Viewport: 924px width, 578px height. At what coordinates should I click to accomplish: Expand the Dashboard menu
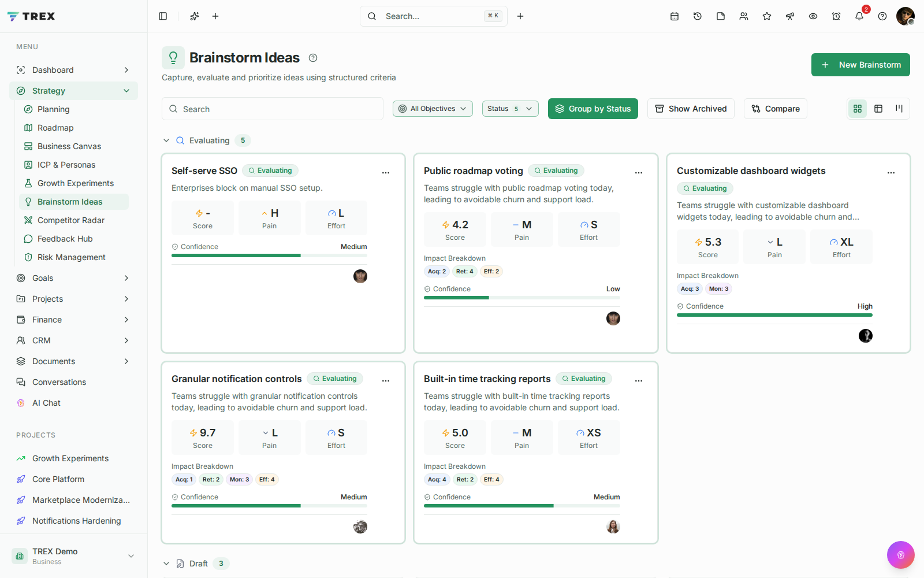click(x=74, y=70)
